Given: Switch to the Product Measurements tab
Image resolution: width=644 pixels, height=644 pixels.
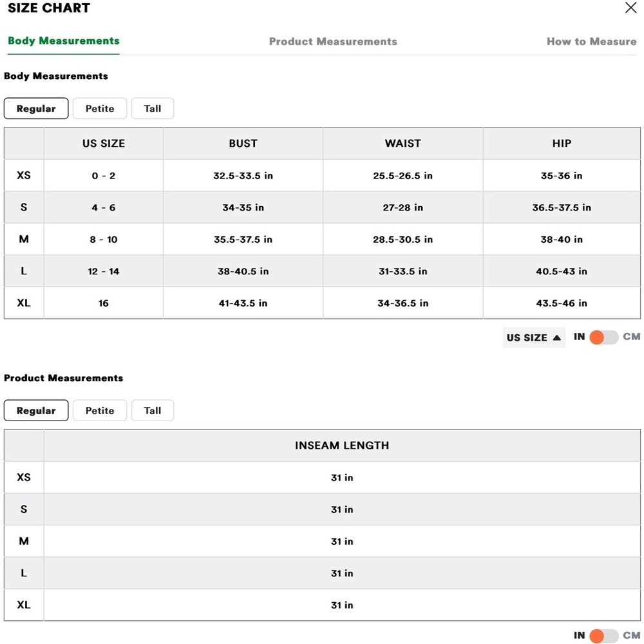Looking at the screenshot, I should (x=333, y=41).
